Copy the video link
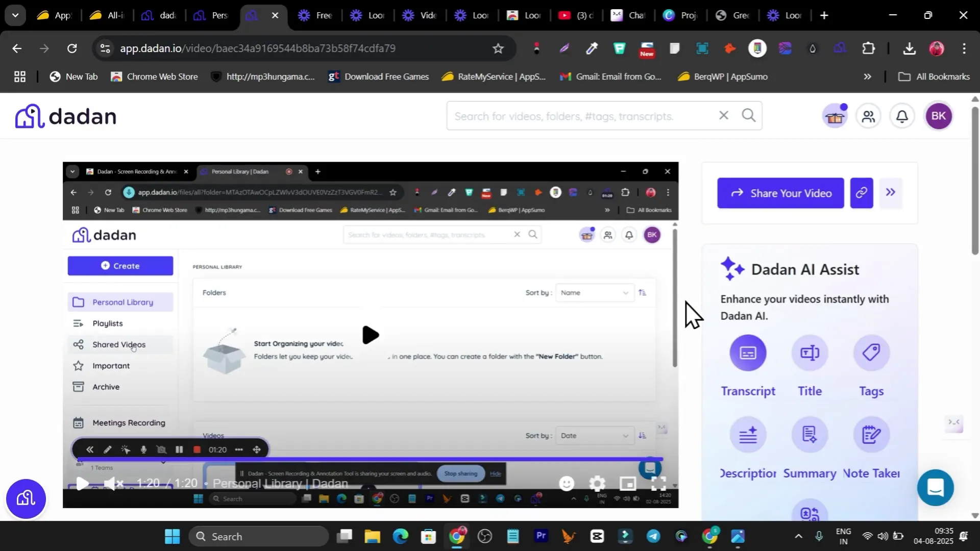Image resolution: width=980 pixels, height=551 pixels. pyautogui.click(x=862, y=193)
